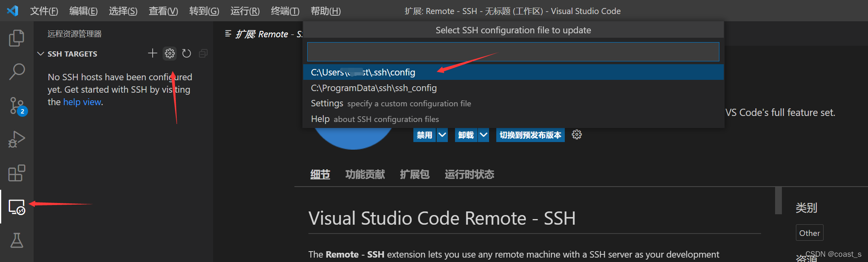
Task: Click the VS Code logo icon
Action: click(x=12, y=11)
